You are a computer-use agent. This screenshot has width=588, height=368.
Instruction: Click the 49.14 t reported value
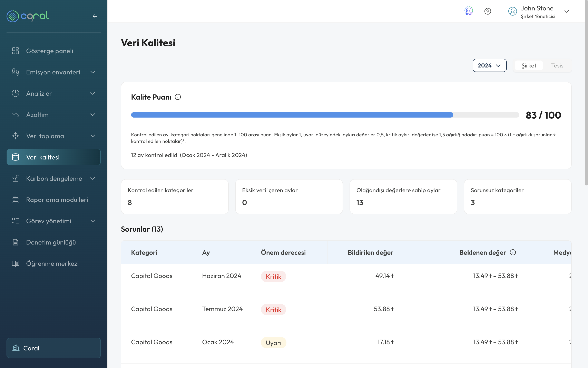[x=384, y=276]
